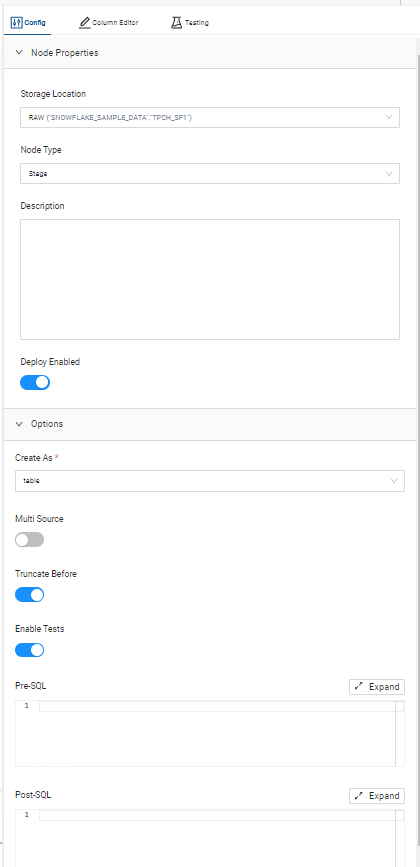420x867 pixels.
Task: Click the Column Editor pencil icon
Action: click(84, 23)
